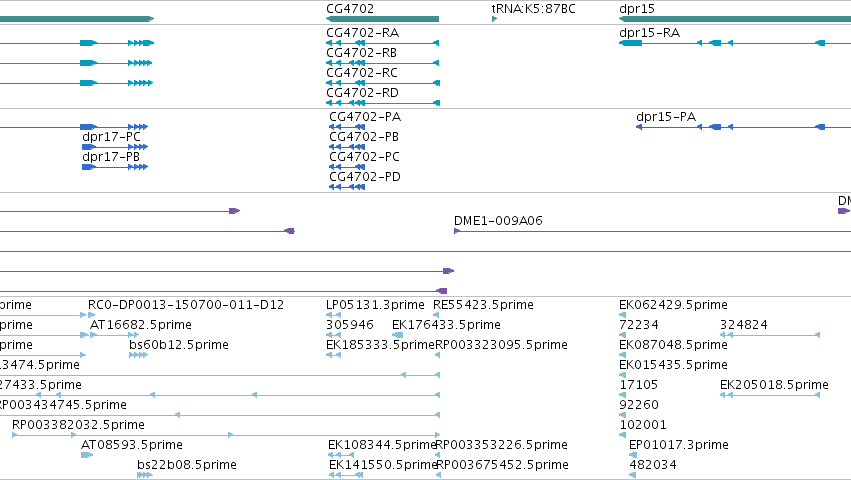Click the 324824 feature label
Viewport: 851px width, 480px height.
coord(744,325)
